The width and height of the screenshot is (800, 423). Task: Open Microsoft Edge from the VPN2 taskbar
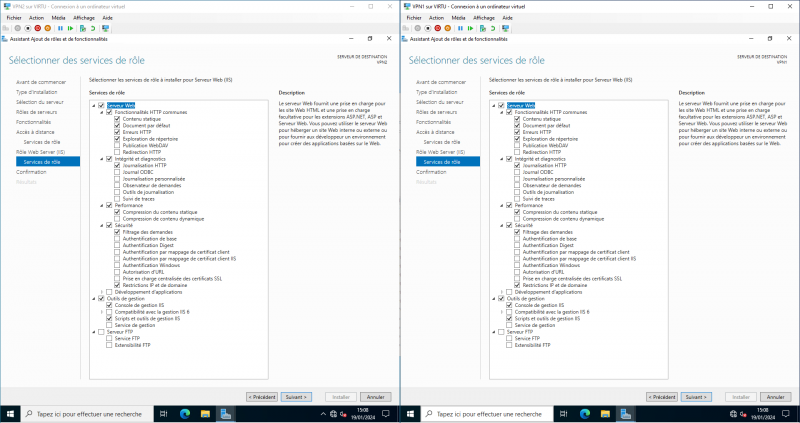click(185, 414)
